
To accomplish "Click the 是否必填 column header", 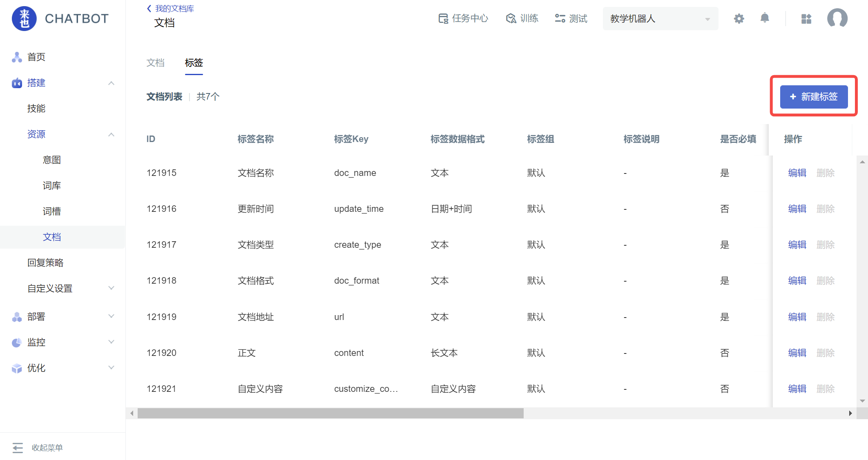I will click(x=738, y=139).
